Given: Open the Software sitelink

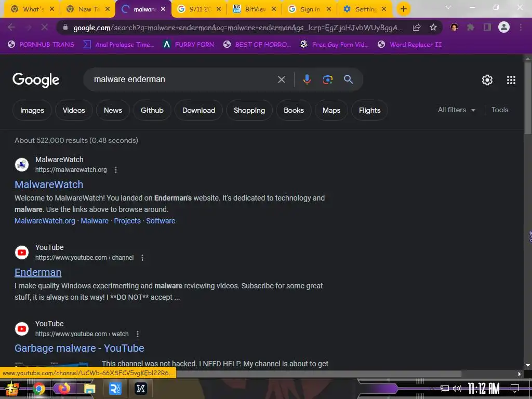Looking at the screenshot, I should 161,221.
